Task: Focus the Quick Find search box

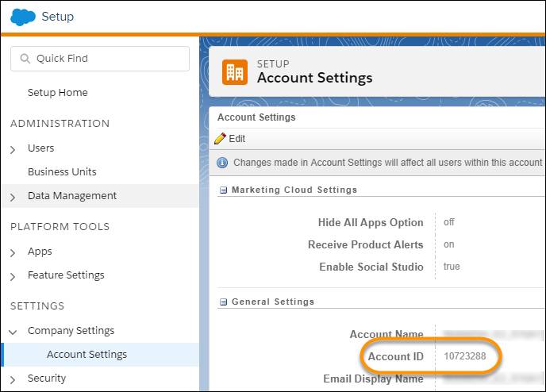Action: pos(100,59)
